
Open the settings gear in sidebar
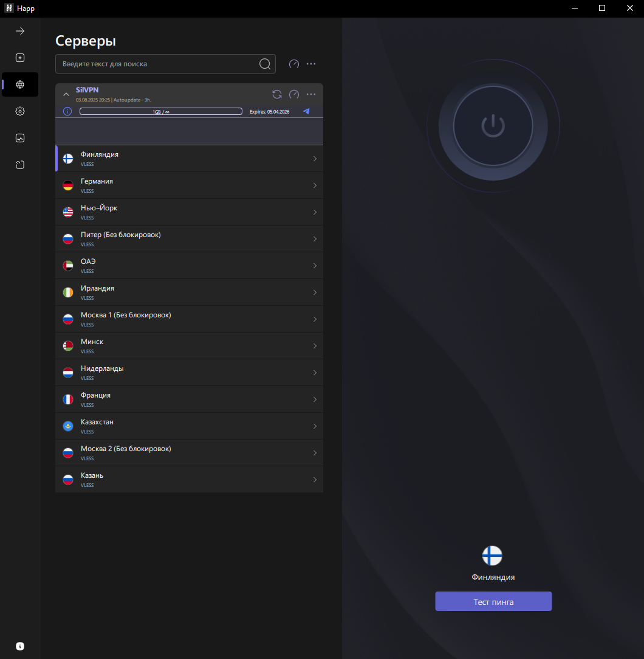click(x=20, y=111)
